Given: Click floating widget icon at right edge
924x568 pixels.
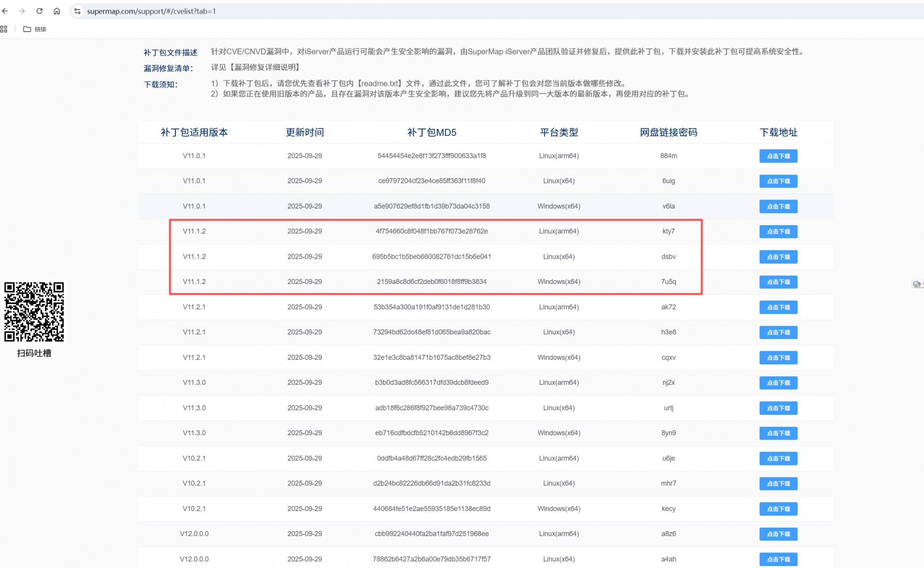Looking at the screenshot, I should [x=917, y=284].
